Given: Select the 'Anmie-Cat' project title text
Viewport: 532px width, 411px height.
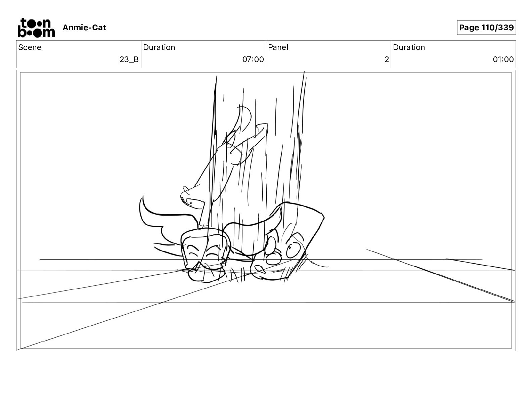Looking at the screenshot, I should [x=84, y=28].
